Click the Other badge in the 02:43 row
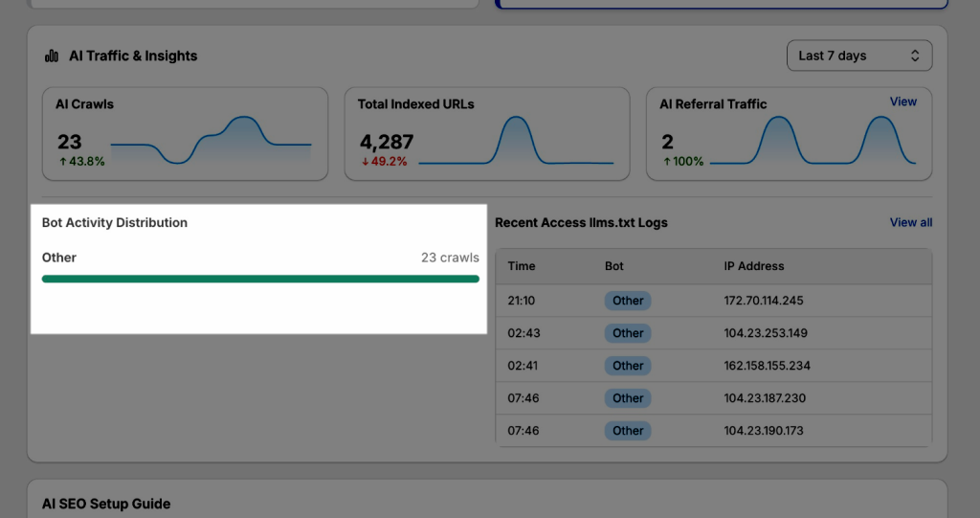This screenshot has height=518, width=980. [628, 333]
